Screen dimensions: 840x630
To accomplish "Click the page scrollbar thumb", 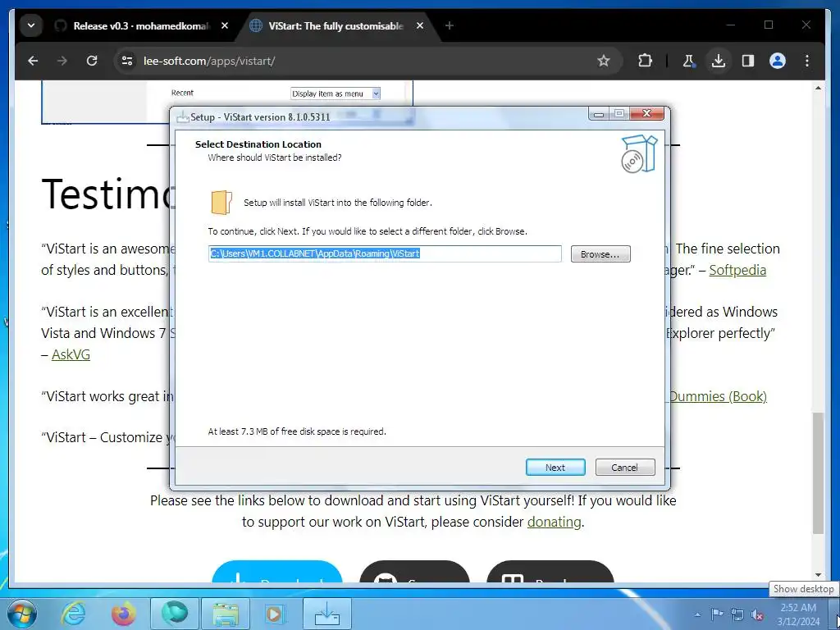I will 818,472.
